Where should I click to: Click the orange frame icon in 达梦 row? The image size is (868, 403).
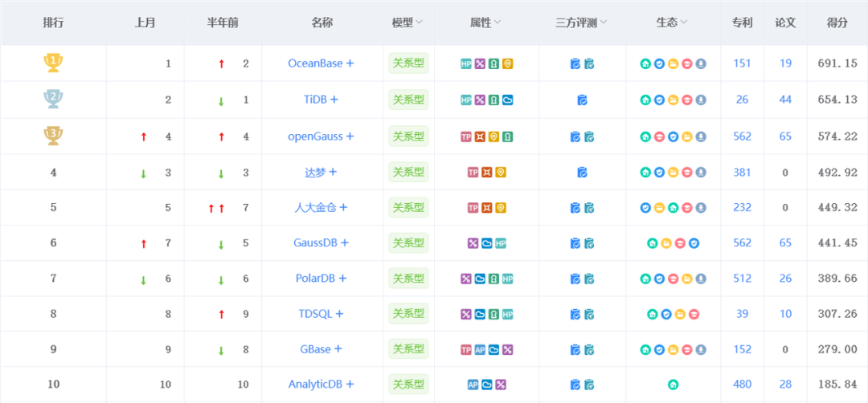486,173
